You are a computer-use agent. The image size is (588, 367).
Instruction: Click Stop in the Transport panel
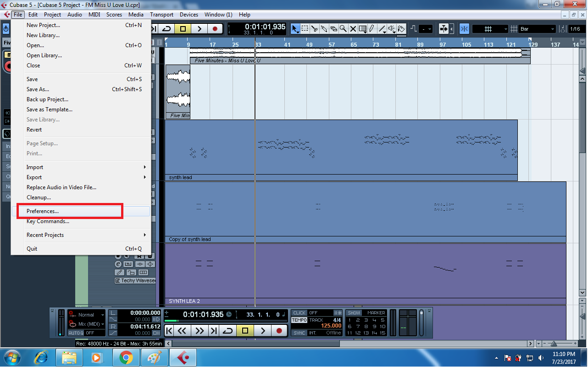tap(245, 330)
